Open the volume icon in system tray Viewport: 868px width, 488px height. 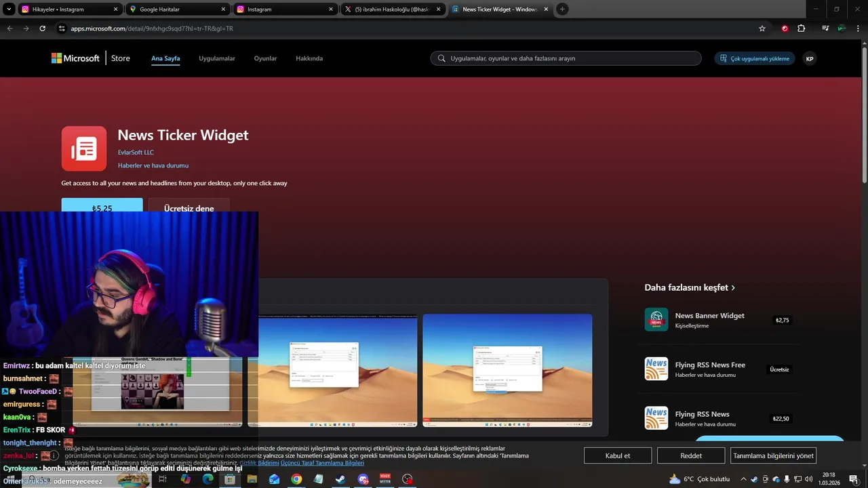808,479
